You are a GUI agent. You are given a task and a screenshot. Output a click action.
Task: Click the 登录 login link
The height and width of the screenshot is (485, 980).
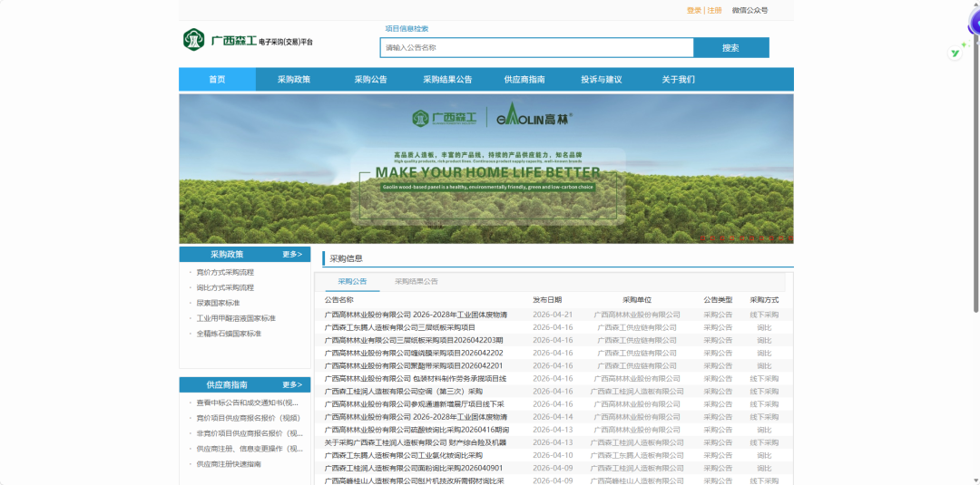point(694,10)
